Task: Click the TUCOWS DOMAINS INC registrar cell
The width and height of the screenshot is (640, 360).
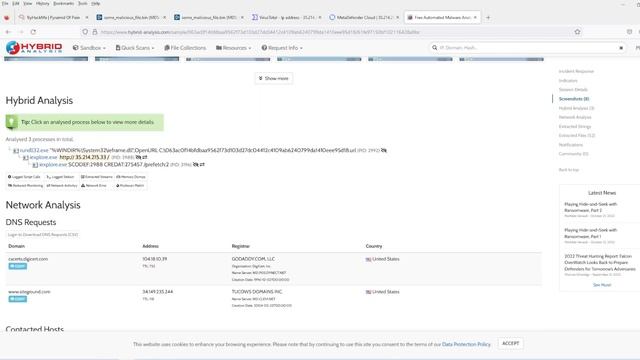Action: click(x=257, y=292)
